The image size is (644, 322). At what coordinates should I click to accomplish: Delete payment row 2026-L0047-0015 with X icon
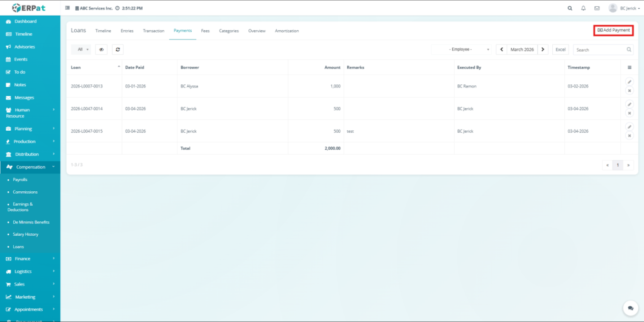click(629, 136)
